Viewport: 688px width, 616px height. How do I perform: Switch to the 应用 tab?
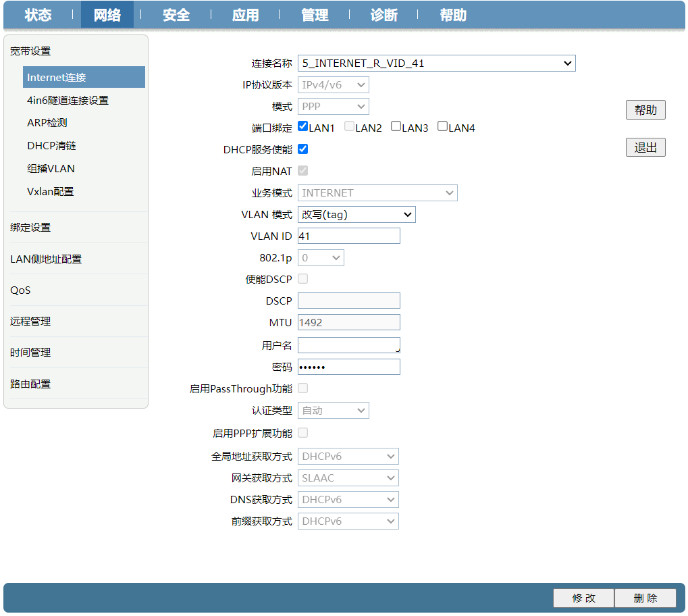244,15
